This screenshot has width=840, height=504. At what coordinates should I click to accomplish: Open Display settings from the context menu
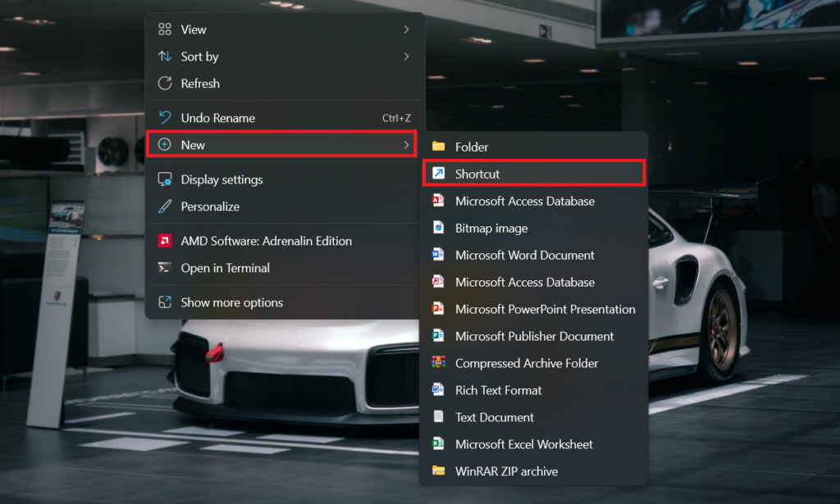tap(221, 179)
